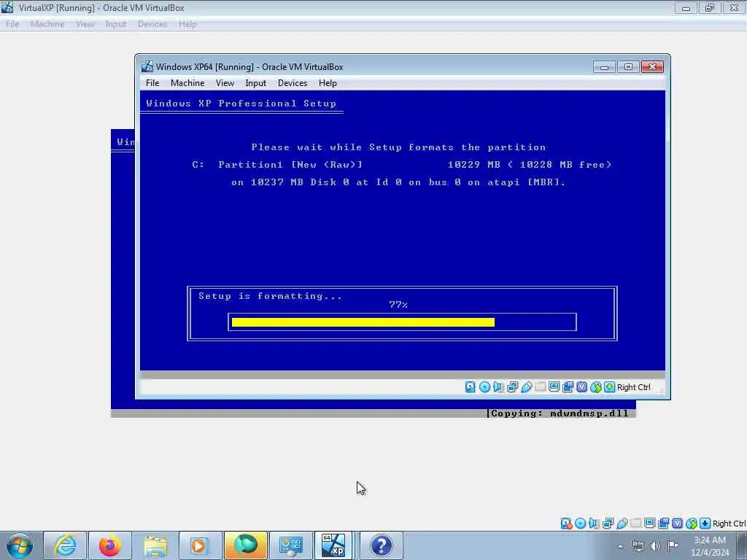The width and height of the screenshot is (747, 560).
Task: Click the 'Setup is formatting...' text
Action: pyautogui.click(x=270, y=296)
